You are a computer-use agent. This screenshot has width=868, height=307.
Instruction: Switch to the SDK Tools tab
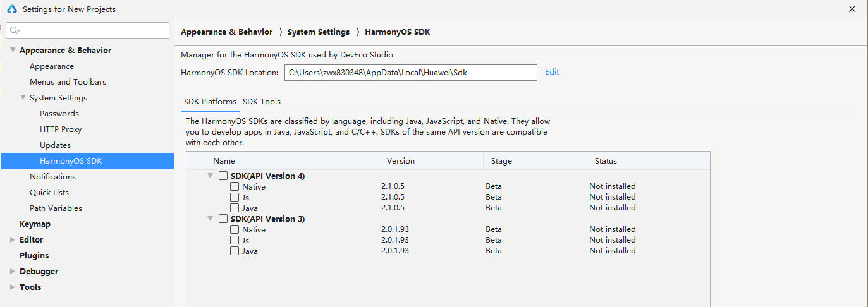tap(261, 102)
